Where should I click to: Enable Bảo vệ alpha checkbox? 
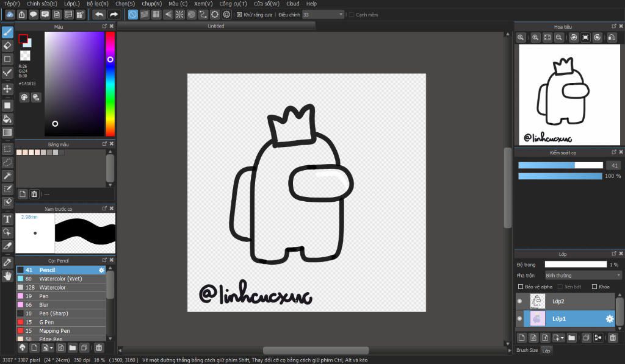coord(520,287)
